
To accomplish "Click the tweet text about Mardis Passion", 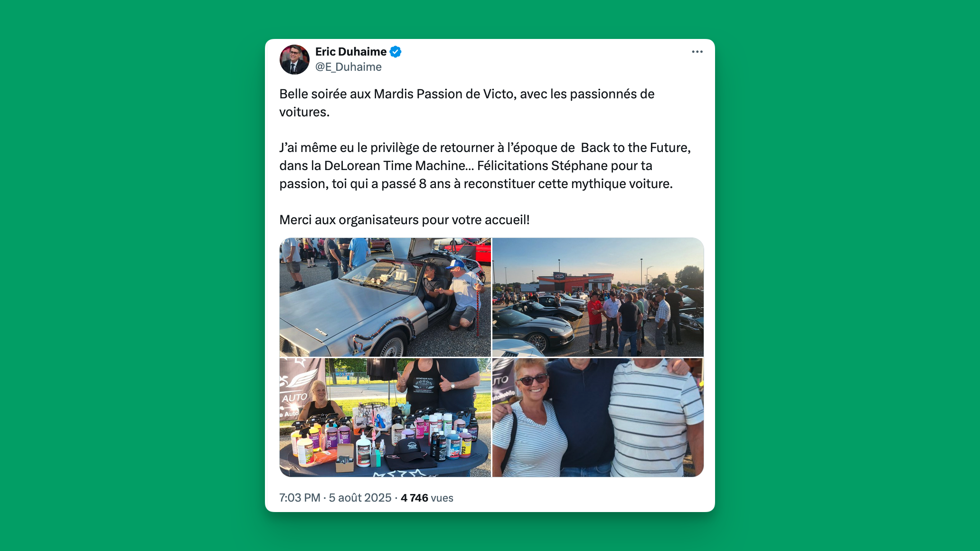I will (467, 103).
